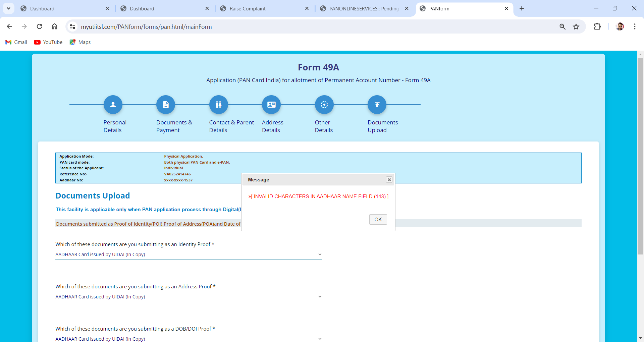Reload the PAN form page
The width and height of the screenshot is (644, 342).
click(39, 27)
